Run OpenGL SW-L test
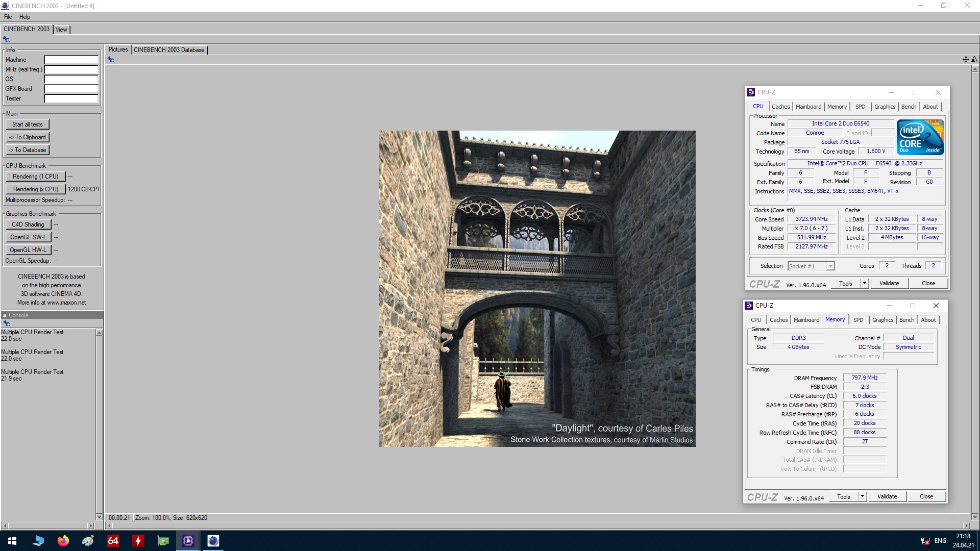 [x=28, y=237]
